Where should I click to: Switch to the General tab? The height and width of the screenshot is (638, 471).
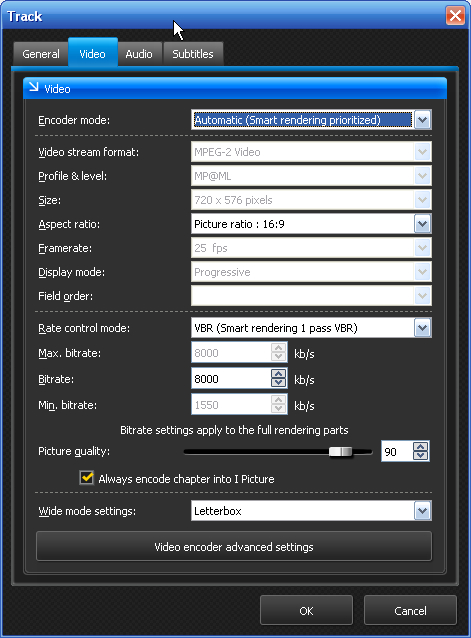41,54
